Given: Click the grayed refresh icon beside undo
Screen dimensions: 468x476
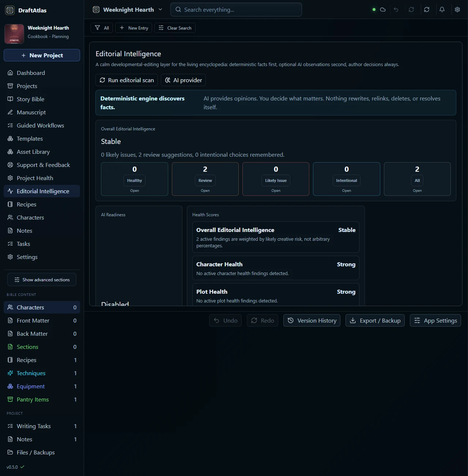Looking at the screenshot, I should [411, 9].
